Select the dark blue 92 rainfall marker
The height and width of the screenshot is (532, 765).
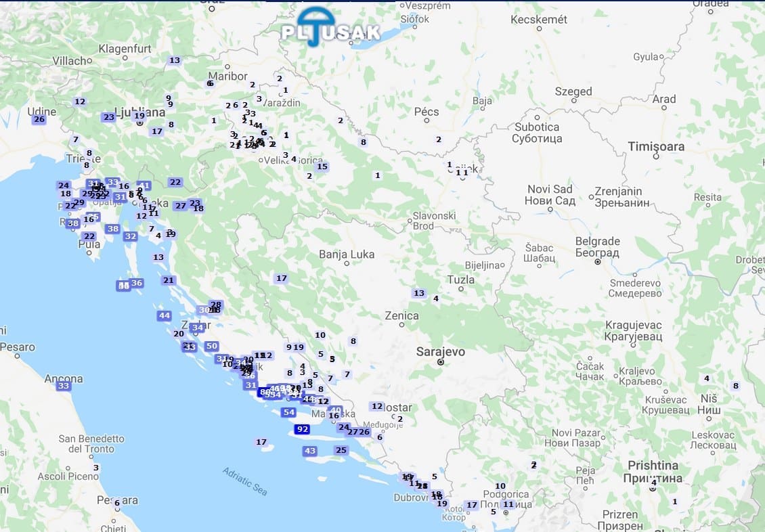(302, 429)
